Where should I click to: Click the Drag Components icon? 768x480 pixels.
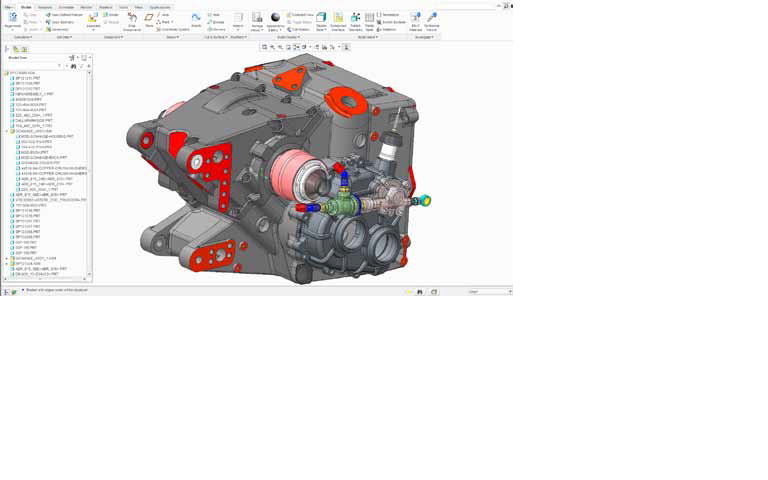(x=132, y=19)
